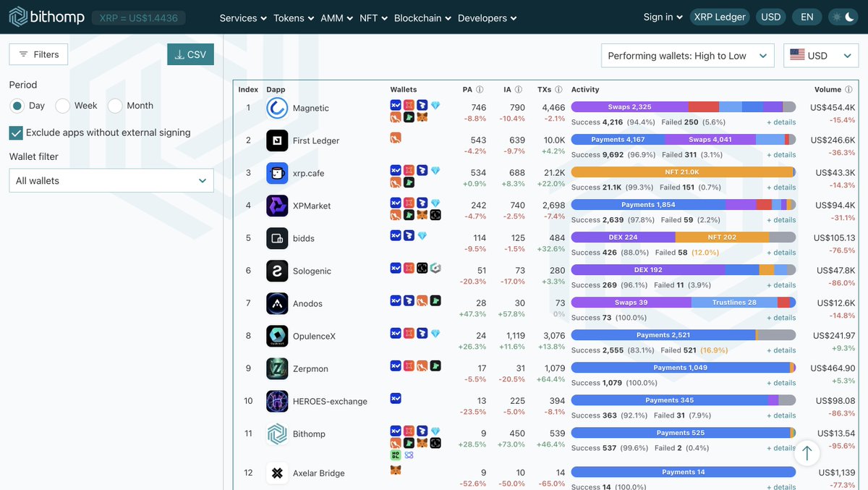Click bidds orange NFT 202 bar segment
This screenshot has width=868, height=490.
click(722, 237)
